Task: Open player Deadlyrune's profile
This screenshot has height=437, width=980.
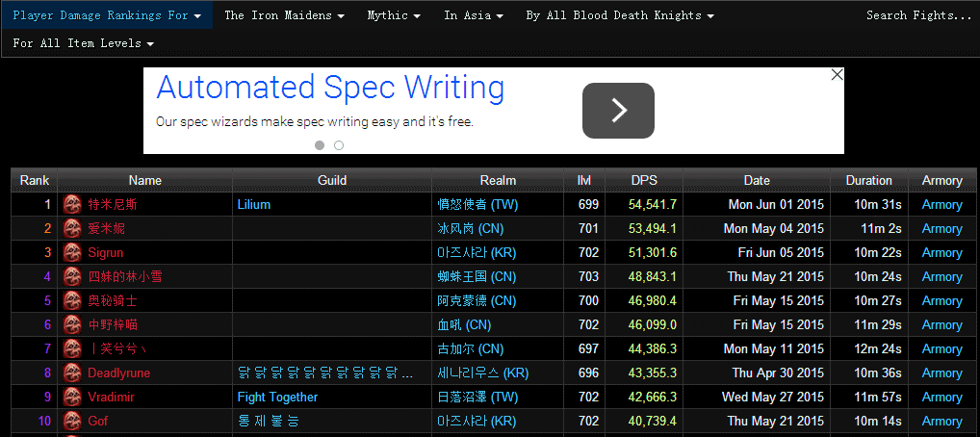Action: 118,373
